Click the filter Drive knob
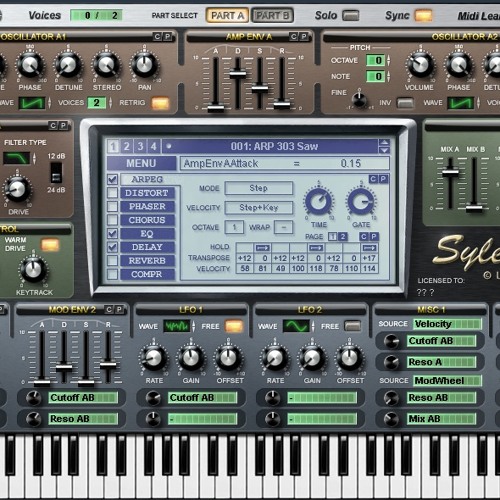The height and width of the screenshot is (500, 500). (17, 189)
